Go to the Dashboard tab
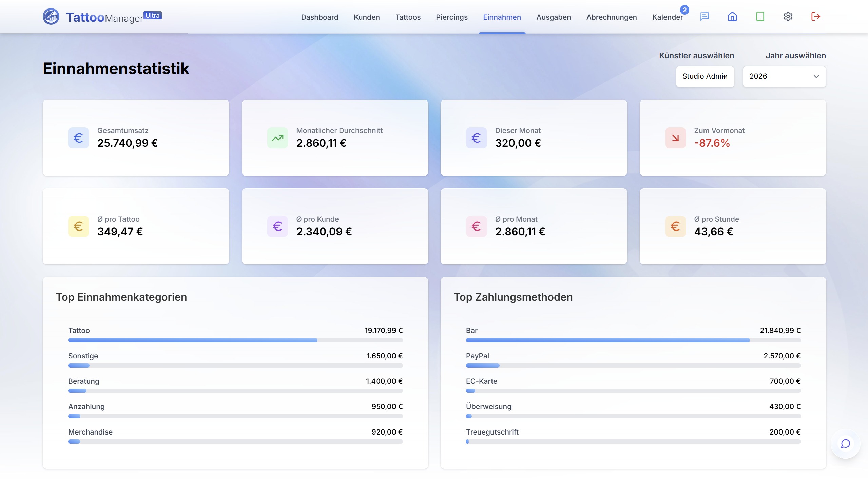 (x=320, y=17)
